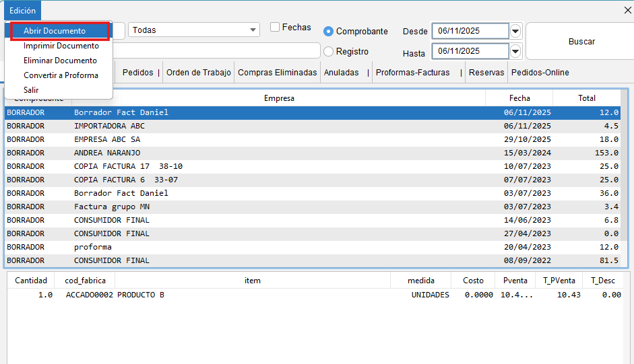Viewport: 634px width, 364px height.
Task: Open the Pedidos-Online tab
Action: 539,73
